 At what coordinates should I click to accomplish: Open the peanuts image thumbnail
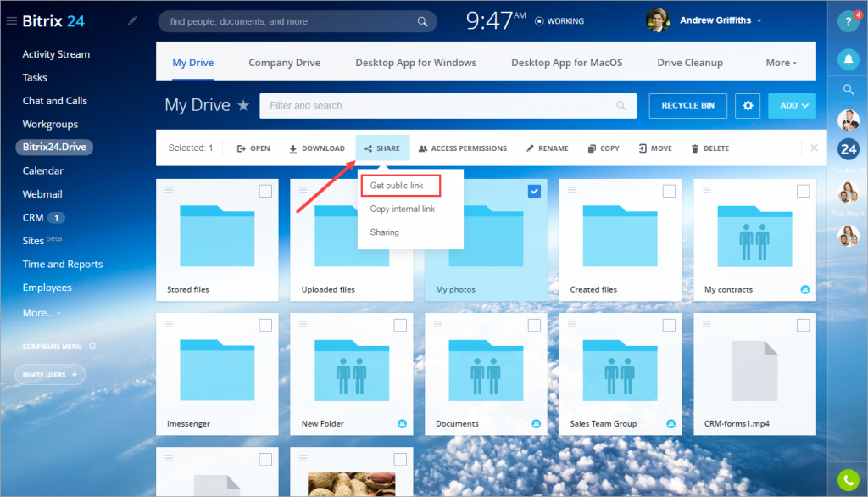tap(351, 484)
